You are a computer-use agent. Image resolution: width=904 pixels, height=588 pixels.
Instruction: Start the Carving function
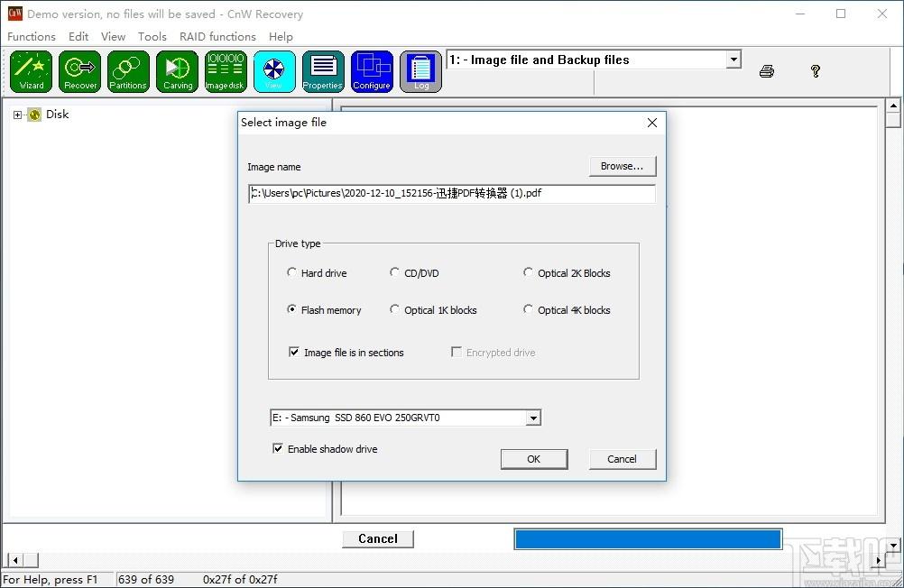point(177,71)
